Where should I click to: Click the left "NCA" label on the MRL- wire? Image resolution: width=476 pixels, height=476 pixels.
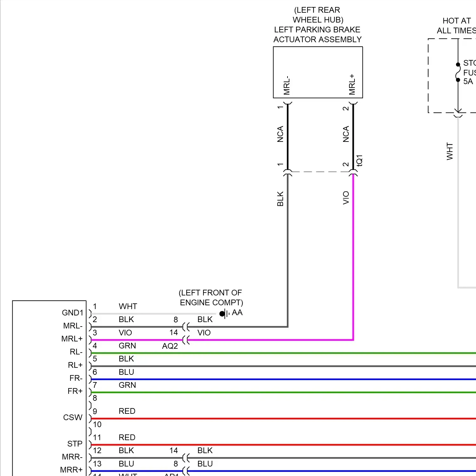coord(280,134)
